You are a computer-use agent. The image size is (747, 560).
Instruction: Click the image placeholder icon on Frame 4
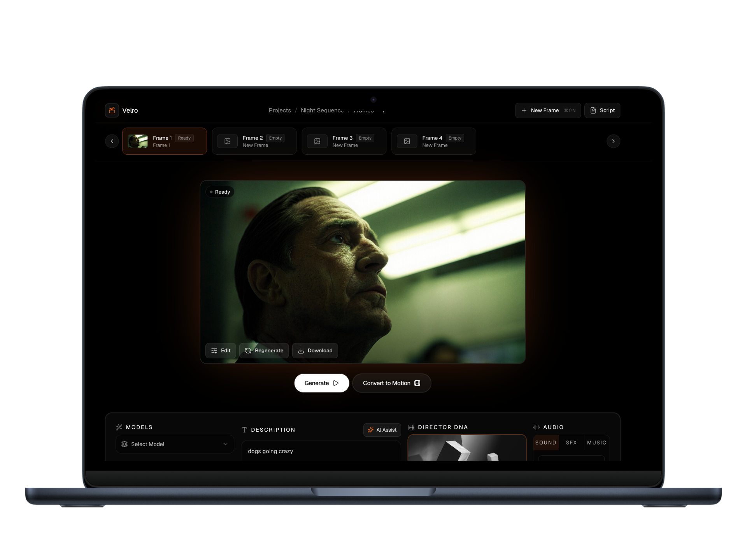407,141
